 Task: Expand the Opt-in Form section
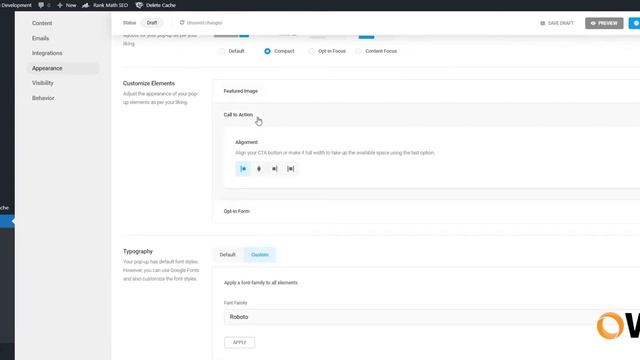(x=426, y=211)
